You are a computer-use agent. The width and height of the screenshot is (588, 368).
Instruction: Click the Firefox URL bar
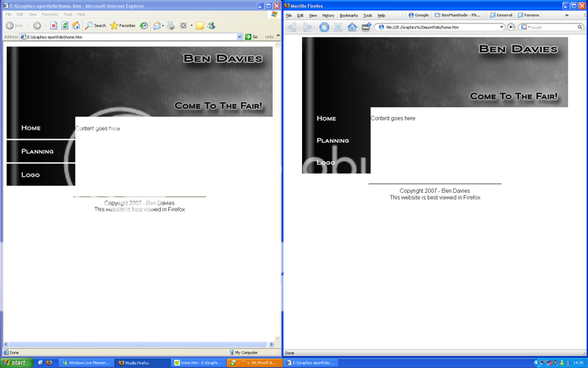pyautogui.click(x=440, y=27)
